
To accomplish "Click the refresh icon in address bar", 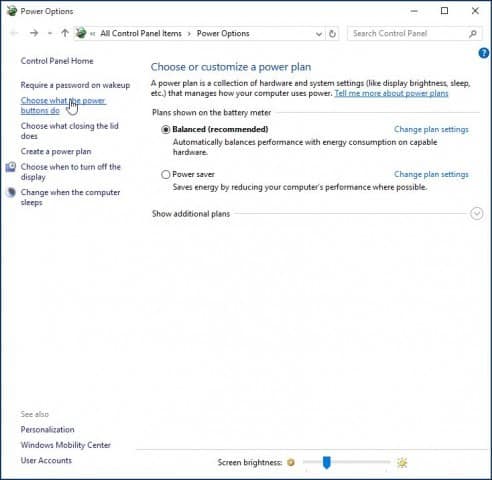I will [x=332, y=34].
